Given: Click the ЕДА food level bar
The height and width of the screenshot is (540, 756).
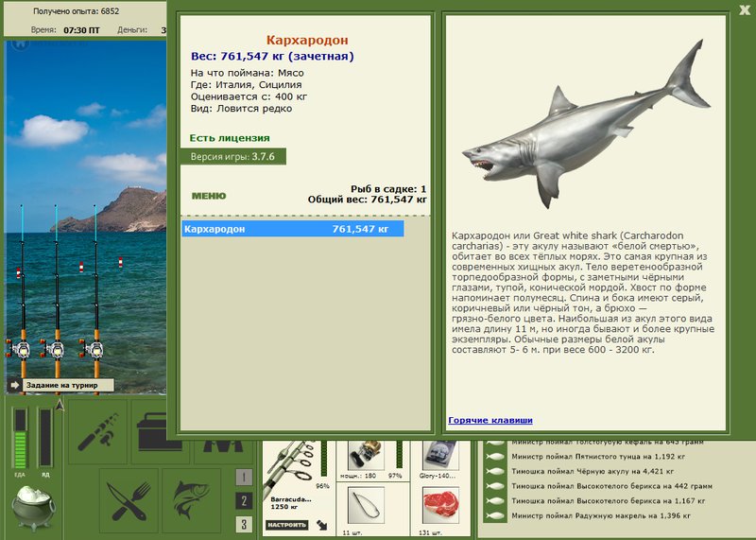Looking at the screenshot, I should pos(20,438).
